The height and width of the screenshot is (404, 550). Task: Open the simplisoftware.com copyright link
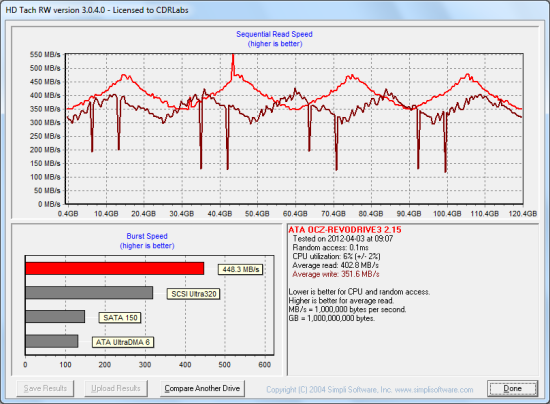(x=370, y=390)
